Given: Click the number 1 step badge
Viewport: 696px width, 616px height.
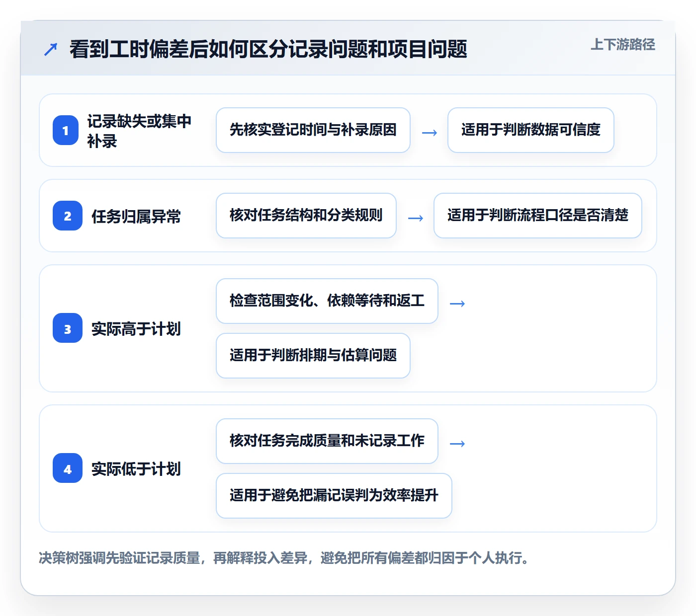Looking at the screenshot, I should tap(66, 130).
